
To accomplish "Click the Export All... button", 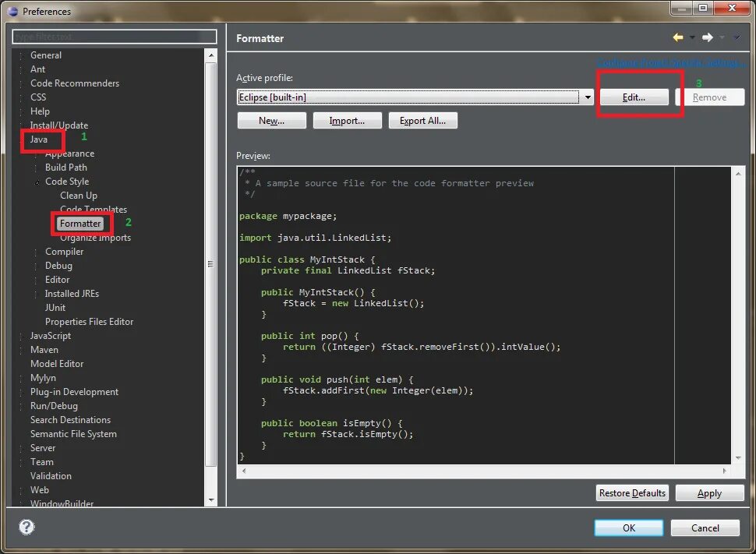I will [423, 121].
